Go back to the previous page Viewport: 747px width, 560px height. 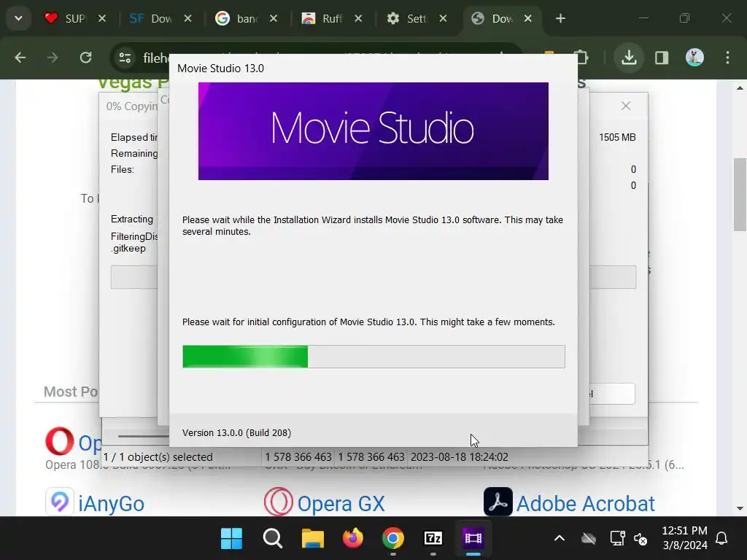click(20, 58)
